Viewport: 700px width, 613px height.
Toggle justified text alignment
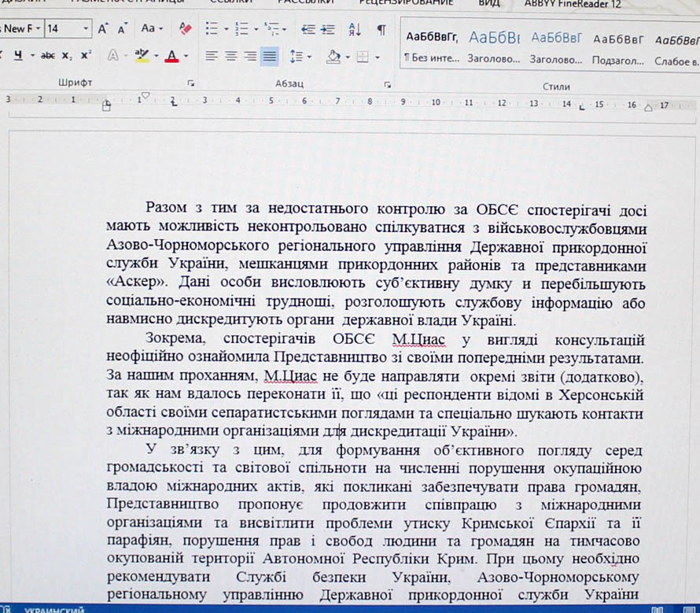click(x=270, y=56)
